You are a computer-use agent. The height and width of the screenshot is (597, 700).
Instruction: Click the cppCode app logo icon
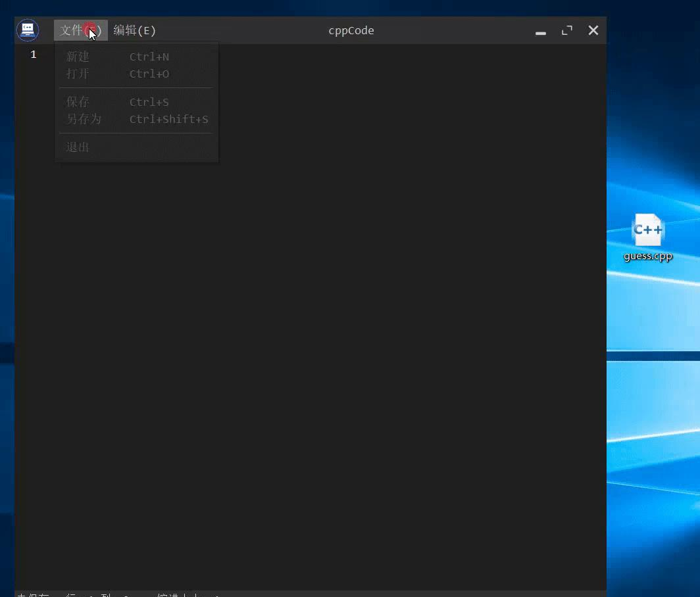click(x=28, y=30)
